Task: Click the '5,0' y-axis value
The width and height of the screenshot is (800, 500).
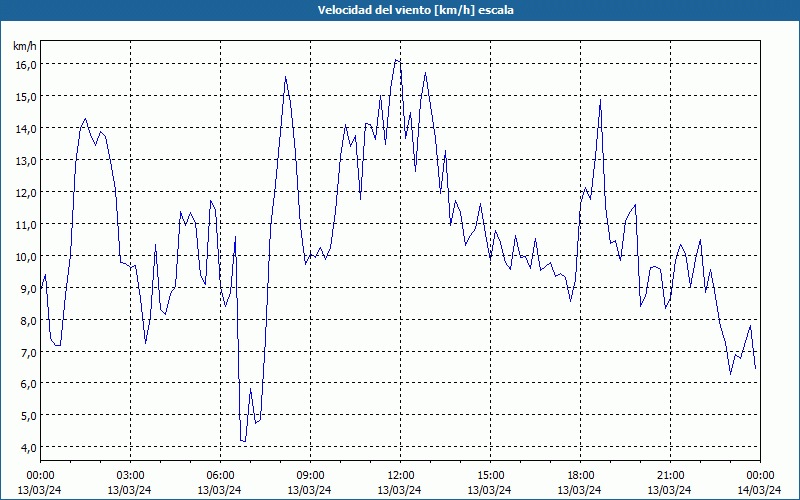Action: 28,415
